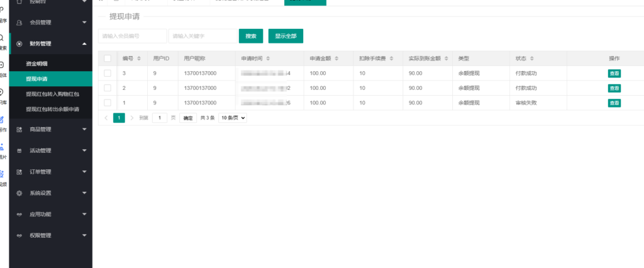
Task: Sort table by 扣除手续费 column arrows
Action: (x=391, y=59)
